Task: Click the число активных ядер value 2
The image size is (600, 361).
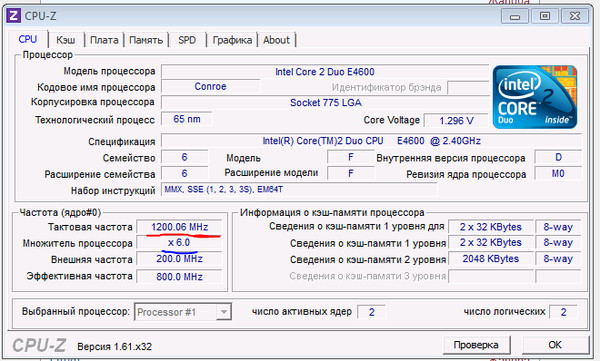Action: [372, 312]
